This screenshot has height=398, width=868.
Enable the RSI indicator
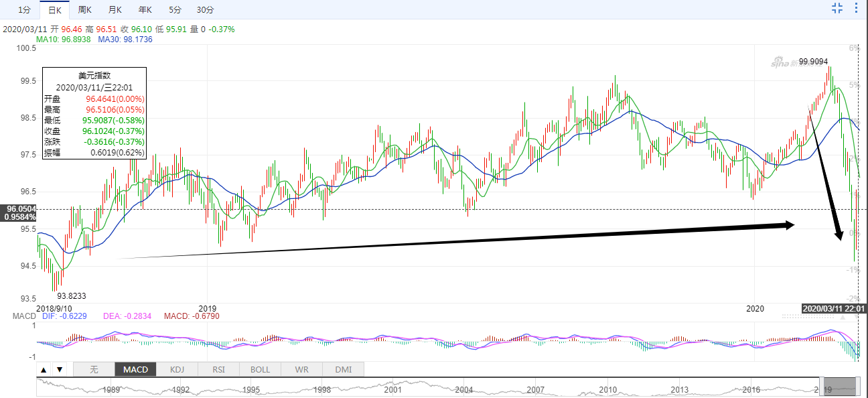point(218,369)
